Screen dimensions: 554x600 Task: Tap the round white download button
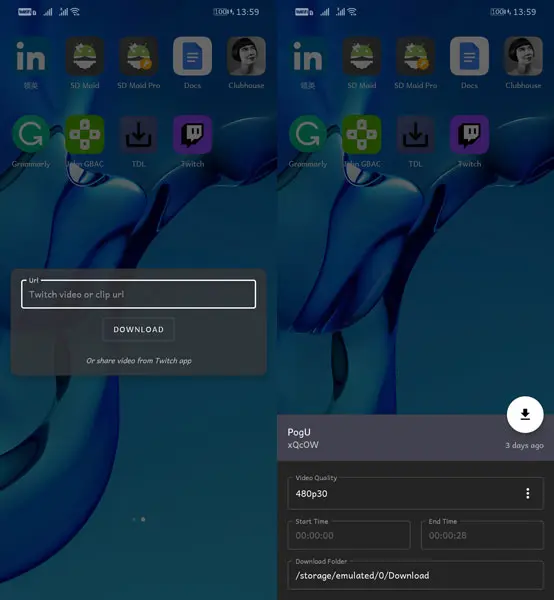(x=525, y=414)
